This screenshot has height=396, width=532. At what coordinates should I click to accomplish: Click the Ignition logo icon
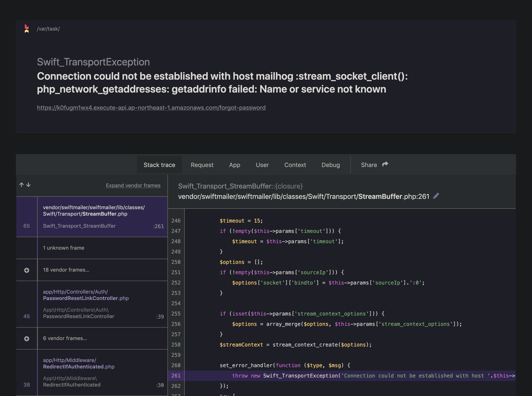[x=27, y=29]
